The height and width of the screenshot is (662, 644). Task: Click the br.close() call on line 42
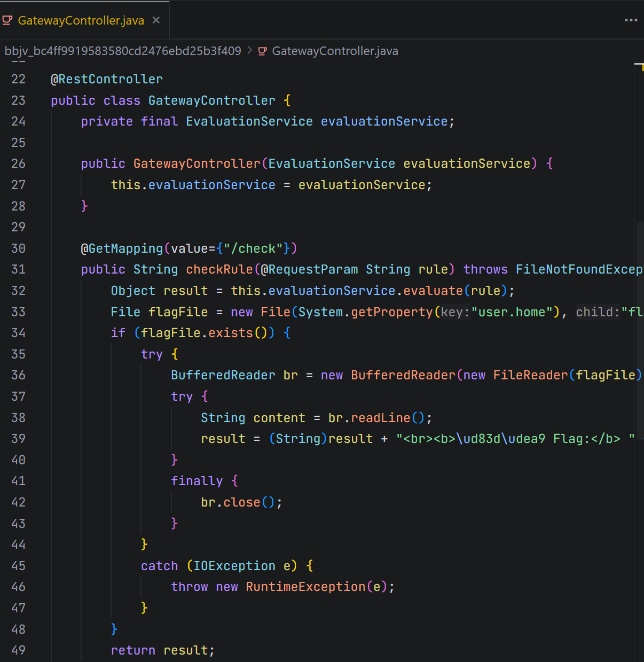[x=240, y=502]
